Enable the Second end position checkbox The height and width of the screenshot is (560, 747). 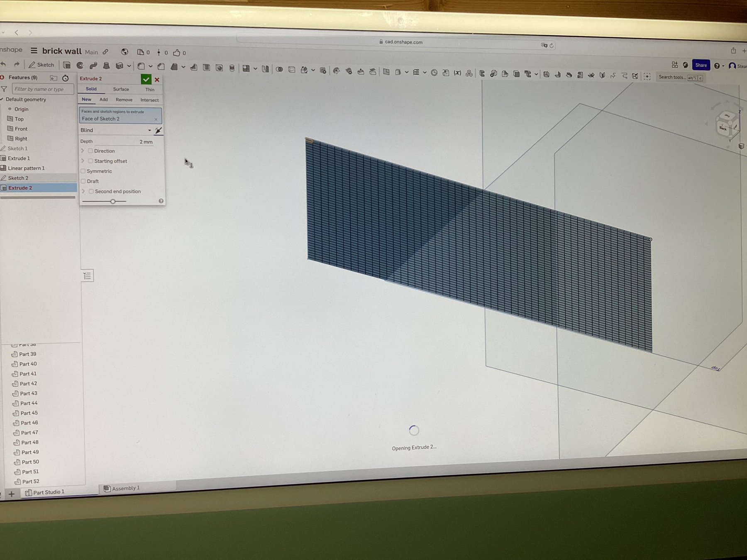(91, 191)
